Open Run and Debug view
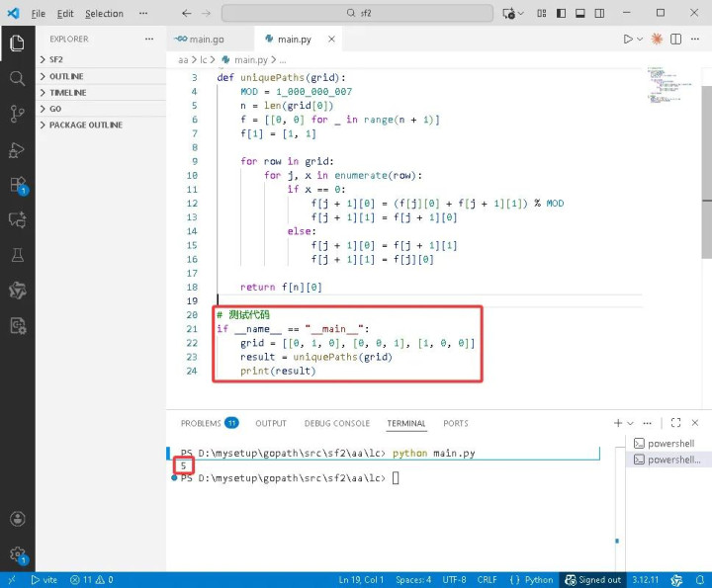The width and height of the screenshot is (712, 588). coord(17,149)
